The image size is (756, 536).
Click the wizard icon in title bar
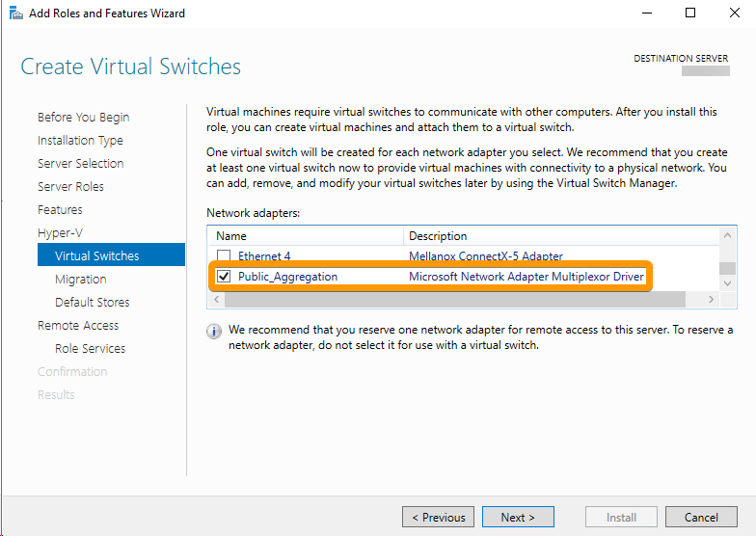pos(15,13)
